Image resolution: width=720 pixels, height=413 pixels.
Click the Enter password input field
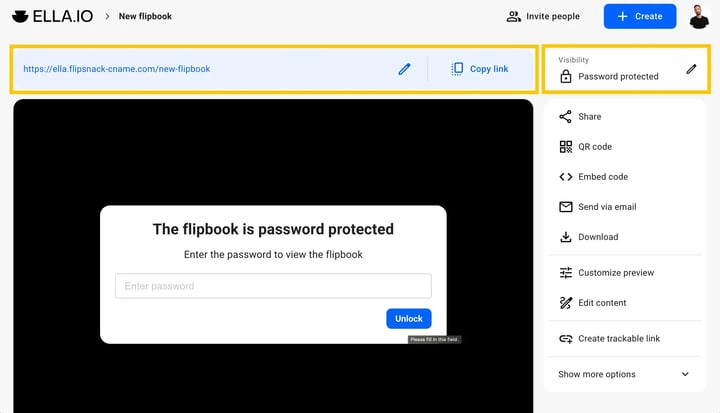(x=273, y=286)
